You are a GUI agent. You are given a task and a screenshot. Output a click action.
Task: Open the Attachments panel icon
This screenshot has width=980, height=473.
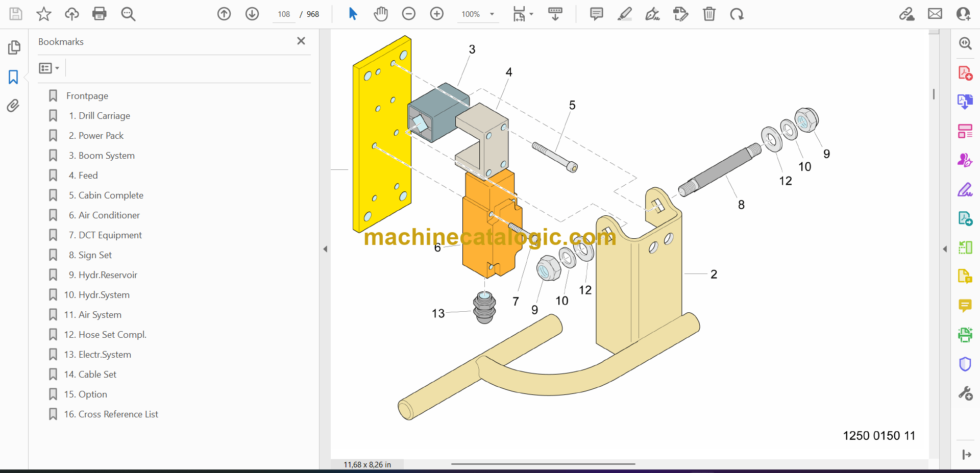point(13,106)
